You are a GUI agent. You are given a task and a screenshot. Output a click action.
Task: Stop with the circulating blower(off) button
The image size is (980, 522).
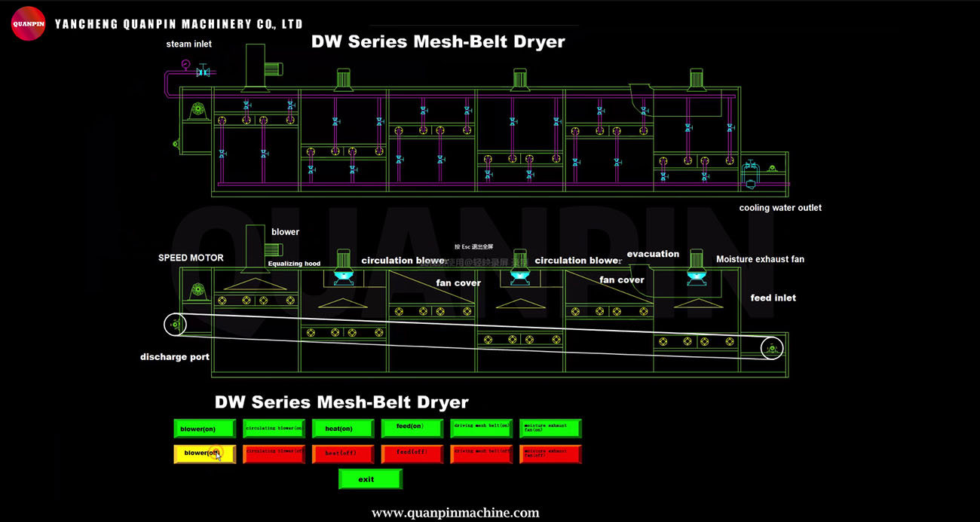[x=274, y=453]
